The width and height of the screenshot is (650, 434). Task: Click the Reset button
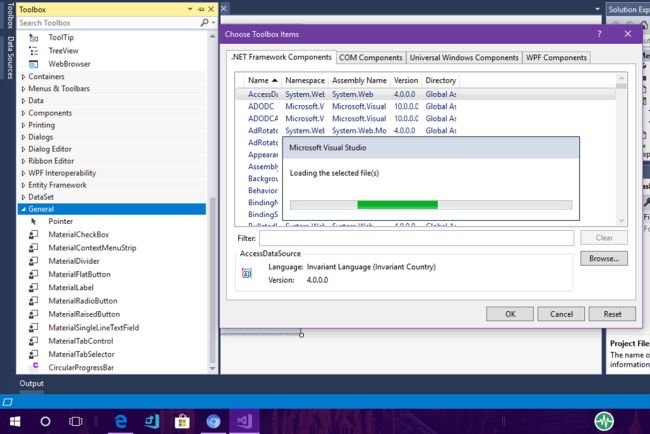[x=612, y=314]
